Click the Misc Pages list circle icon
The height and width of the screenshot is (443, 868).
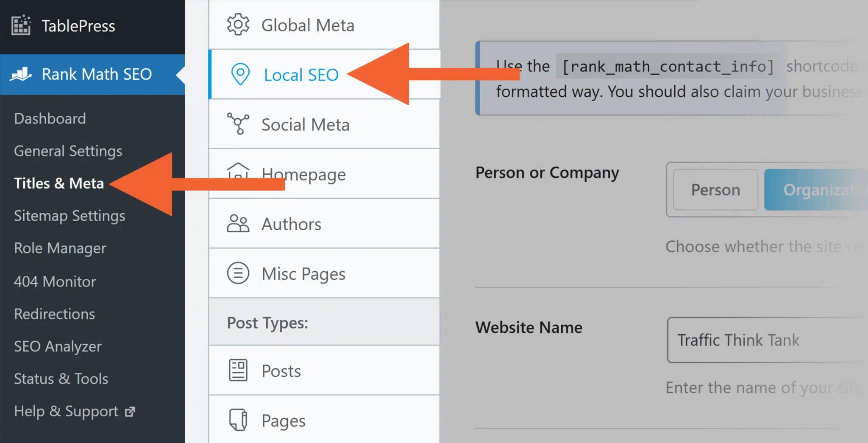[x=238, y=273]
